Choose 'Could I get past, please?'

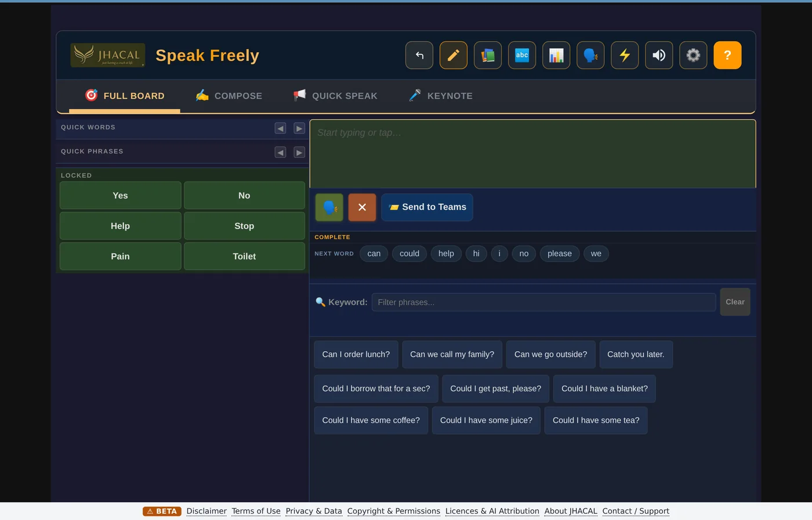(496, 389)
